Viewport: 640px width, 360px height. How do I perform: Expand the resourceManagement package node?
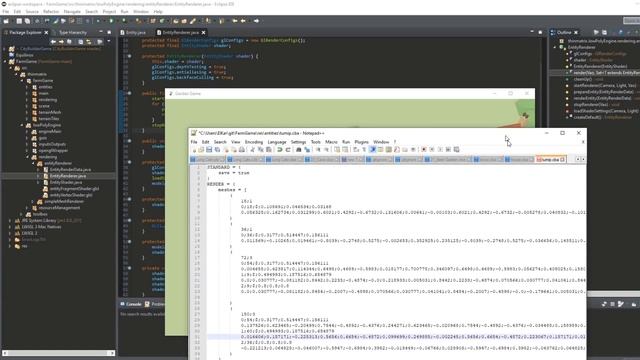point(28,208)
